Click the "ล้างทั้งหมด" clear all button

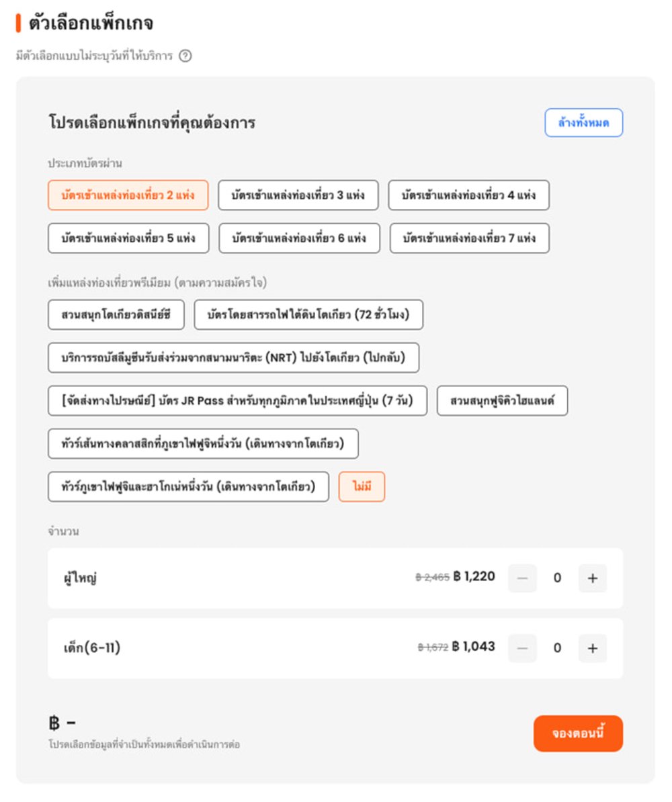tap(583, 123)
